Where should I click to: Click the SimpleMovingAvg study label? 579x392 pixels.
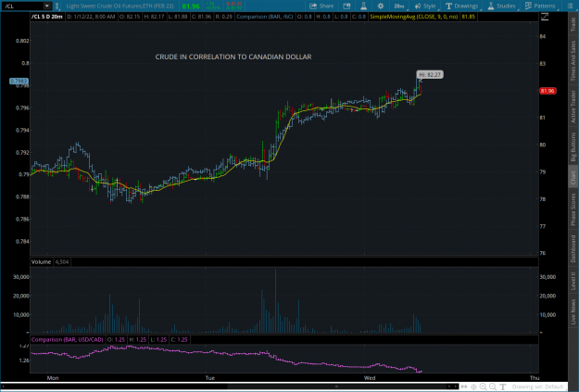[414, 17]
